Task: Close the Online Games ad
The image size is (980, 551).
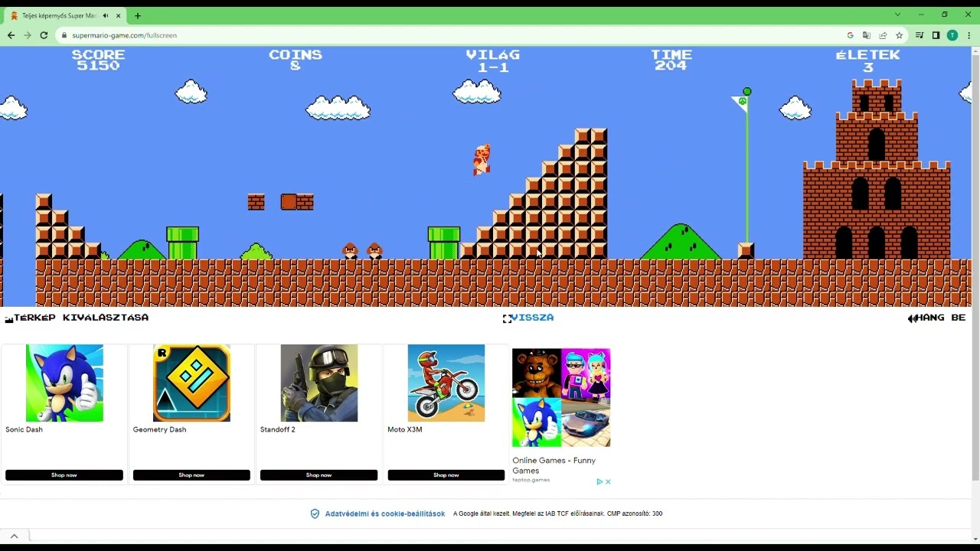Action: point(608,482)
